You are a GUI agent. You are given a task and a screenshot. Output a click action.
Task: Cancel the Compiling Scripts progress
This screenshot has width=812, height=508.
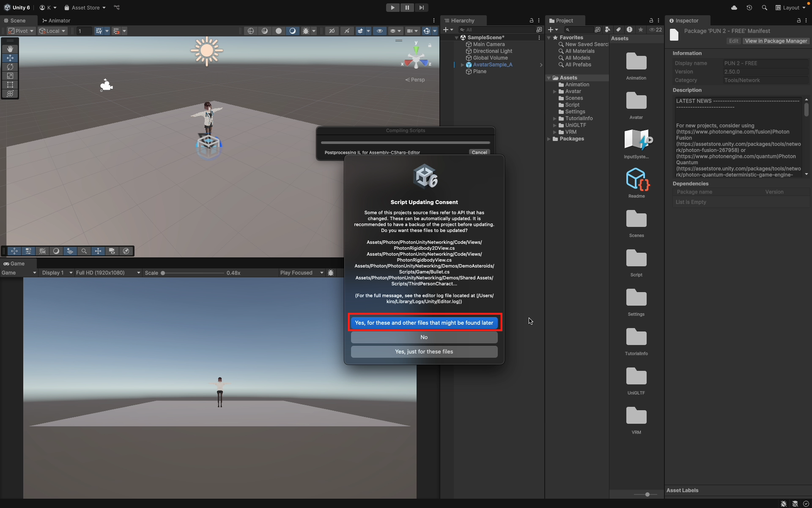point(480,152)
